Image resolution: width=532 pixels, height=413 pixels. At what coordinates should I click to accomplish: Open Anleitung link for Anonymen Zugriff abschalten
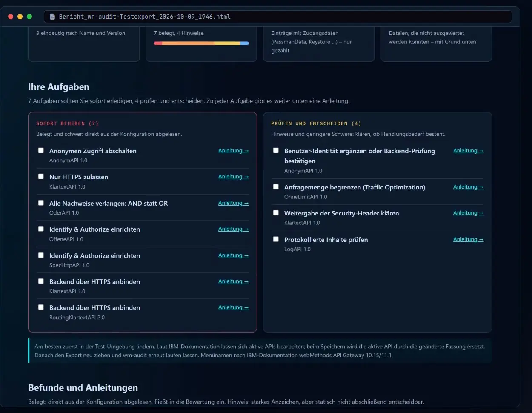(233, 151)
